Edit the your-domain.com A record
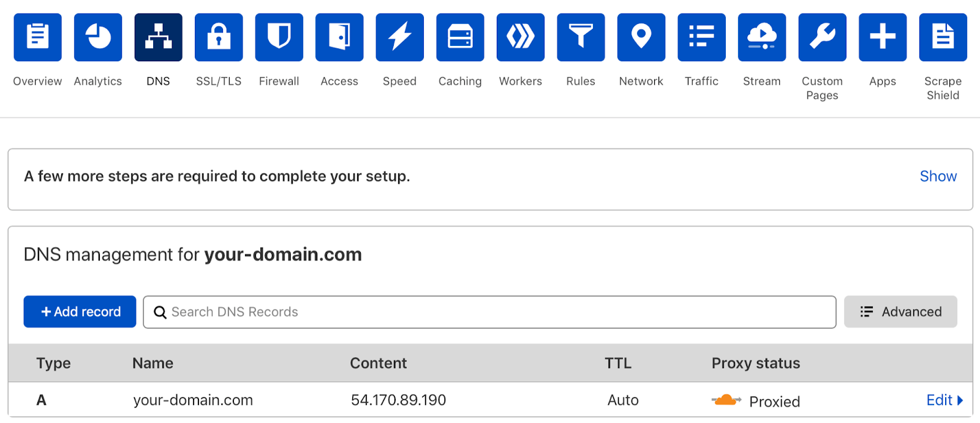This screenshot has width=980, height=423. pyautogui.click(x=944, y=400)
